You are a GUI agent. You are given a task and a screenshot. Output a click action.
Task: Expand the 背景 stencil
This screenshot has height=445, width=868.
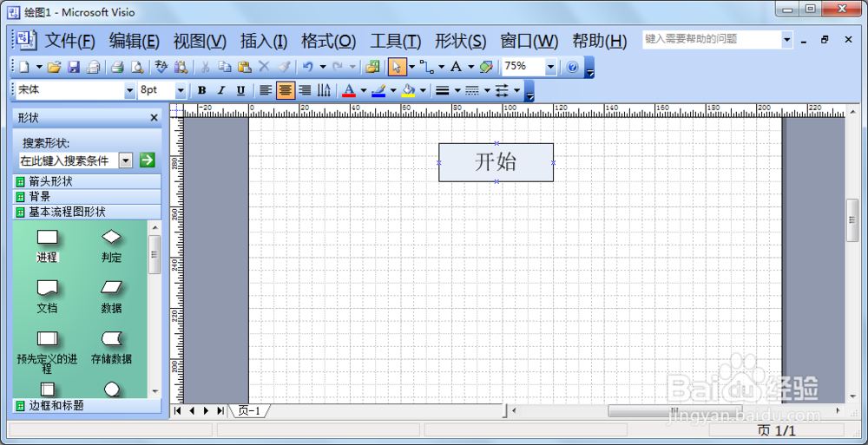click(87, 197)
